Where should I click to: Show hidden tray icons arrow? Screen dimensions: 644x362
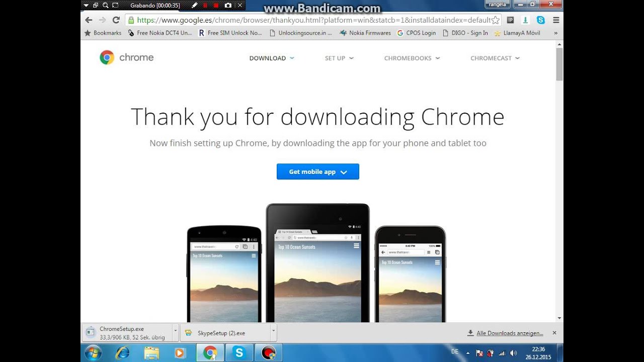(468, 353)
